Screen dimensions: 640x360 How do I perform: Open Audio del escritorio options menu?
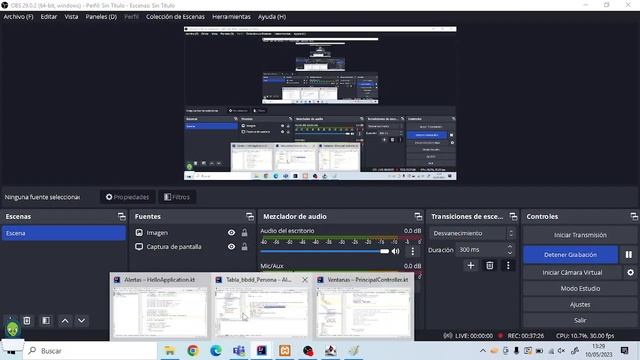click(x=413, y=251)
